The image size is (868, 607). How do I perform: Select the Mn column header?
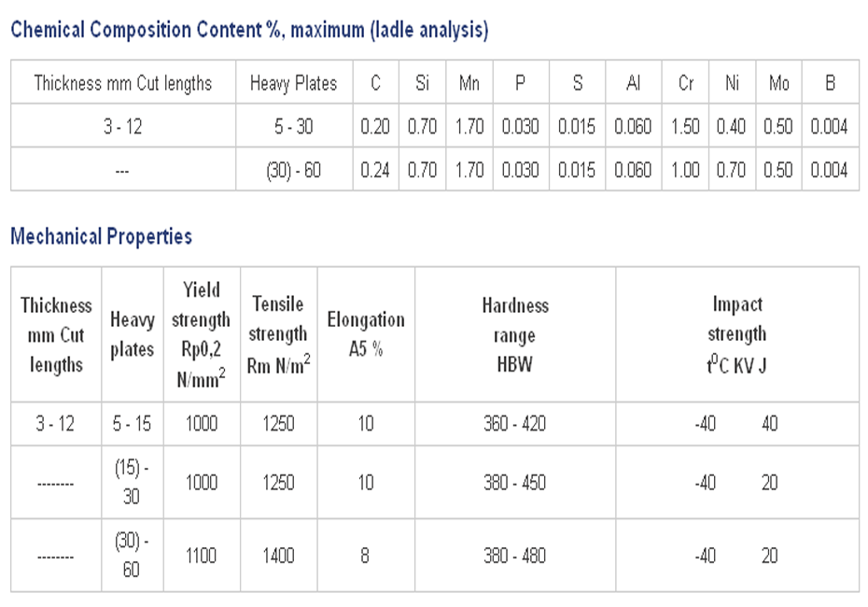coord(469,83)
